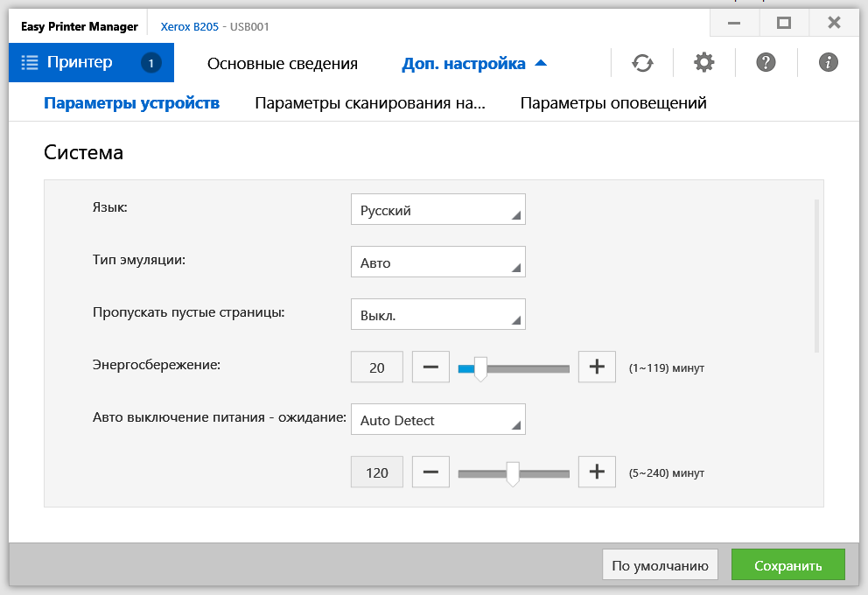The height and width of the screenshot is (595, 868).
Task: Increase the auto power-off time with plus
Action: [x=597, y=472]
